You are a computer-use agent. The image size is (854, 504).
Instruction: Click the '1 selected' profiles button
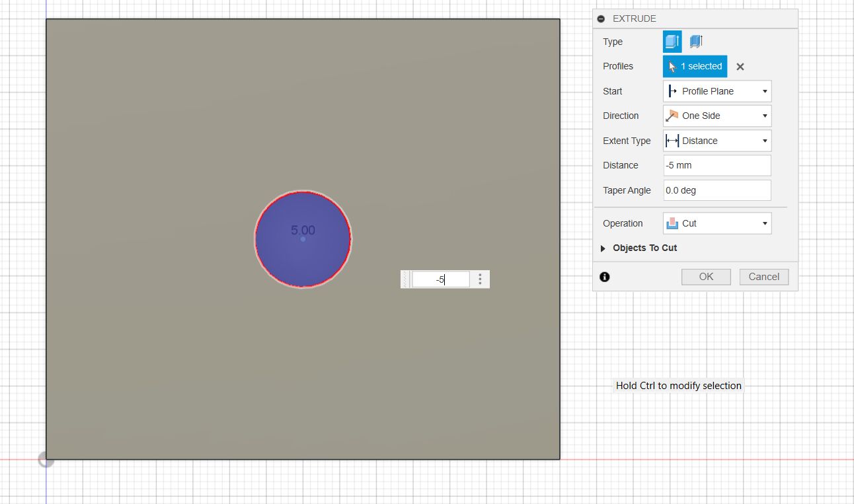pos(695,66)
